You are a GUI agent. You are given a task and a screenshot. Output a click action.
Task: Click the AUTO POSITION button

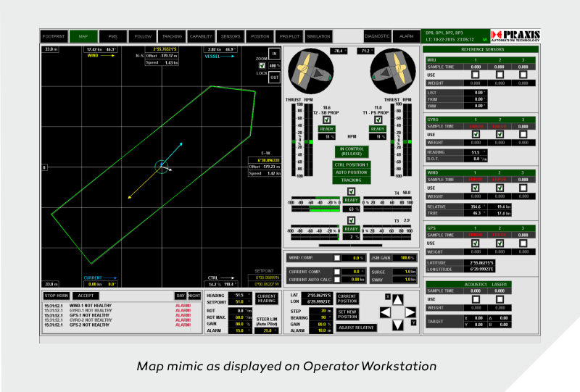tap(351, 172)
